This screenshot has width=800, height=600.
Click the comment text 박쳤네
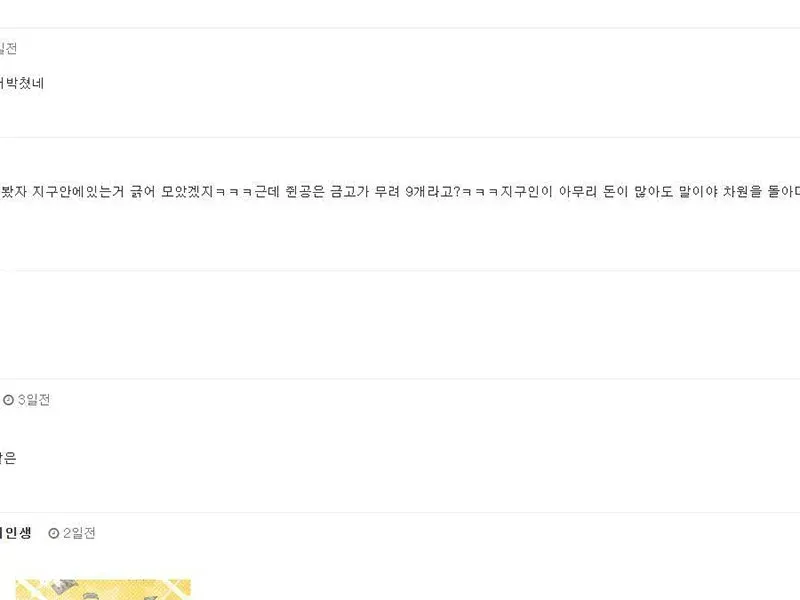(22, 83)
